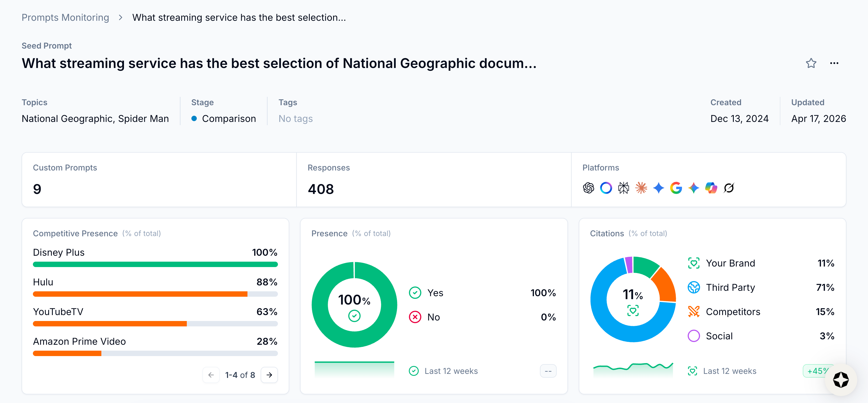Click the Yes presence legend entry

point(435,293)
